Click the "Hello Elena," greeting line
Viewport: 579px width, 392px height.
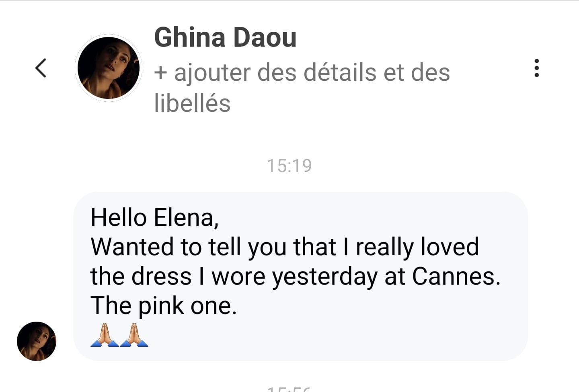(155, 218)
